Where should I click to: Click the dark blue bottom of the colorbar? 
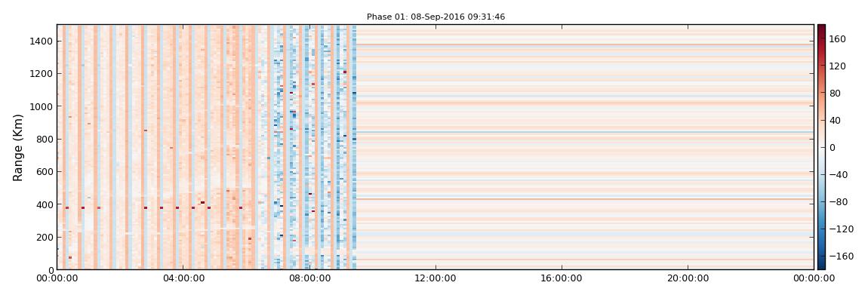pyautogui.click(x=821, y=266)
